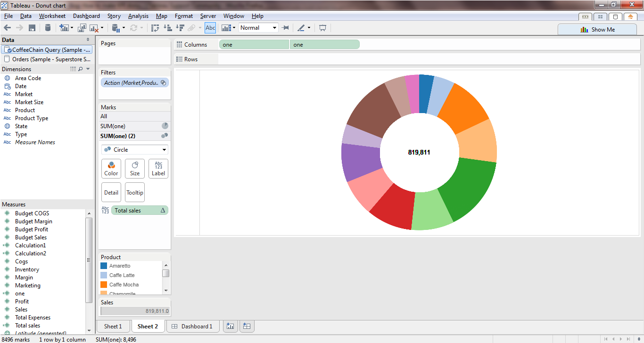Sort ascending using the toolbar icon
This screenshot has height=343, width=644.
click(167, 28)
